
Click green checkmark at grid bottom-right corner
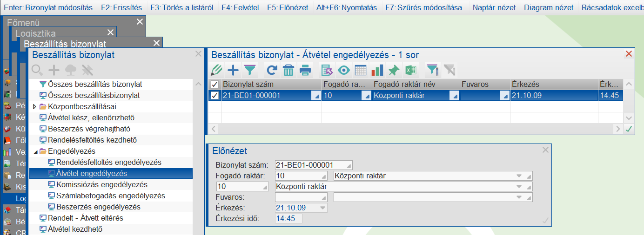[629, 129]
